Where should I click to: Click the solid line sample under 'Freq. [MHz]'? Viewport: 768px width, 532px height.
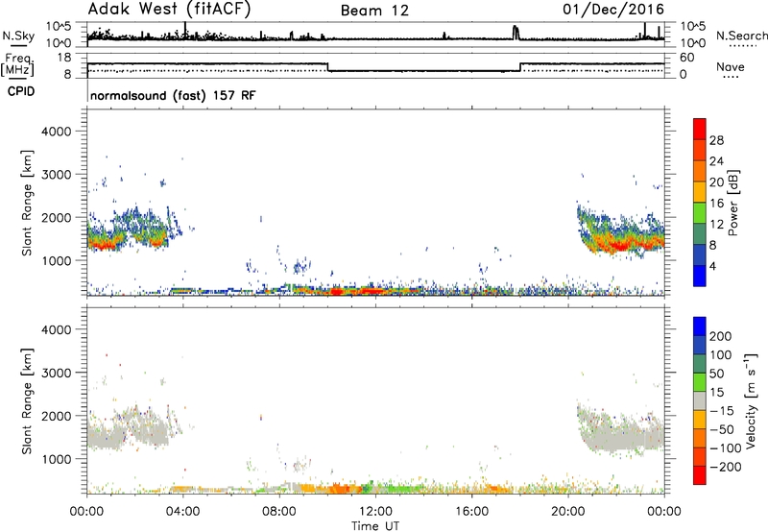[17, 79]
